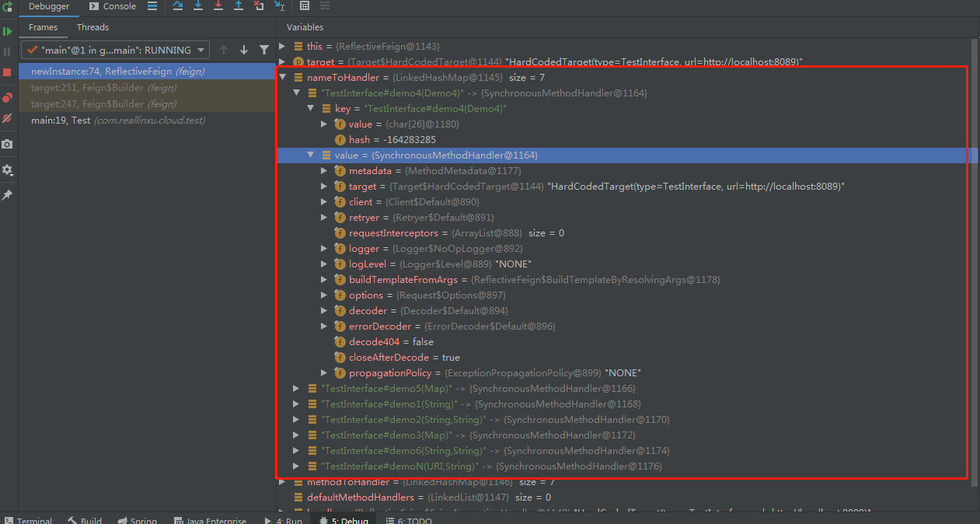
Task: Select frame target:251, Feign$Builder
Action: pyautogui.click(x=147, y=88)
